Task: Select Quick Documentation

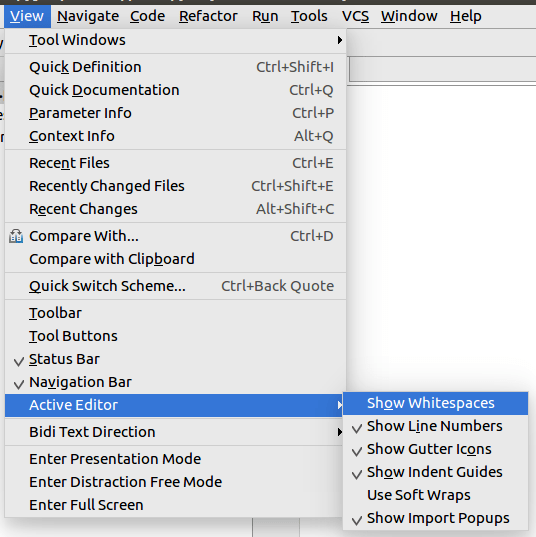Action: (x=175, y=90)
